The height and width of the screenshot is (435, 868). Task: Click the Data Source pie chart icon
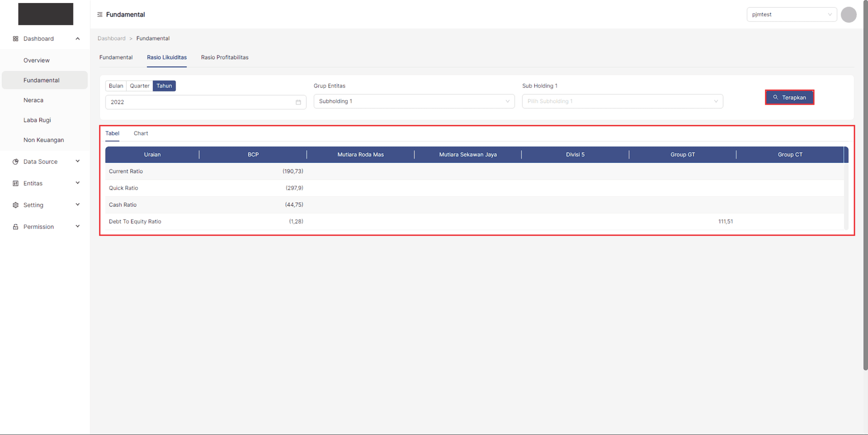(x=16, y=161)
